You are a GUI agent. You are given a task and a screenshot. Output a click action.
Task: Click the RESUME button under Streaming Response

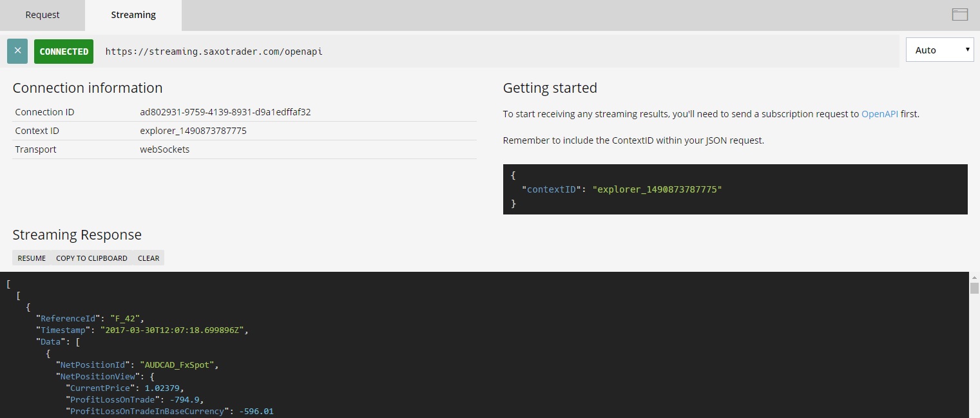pos(31,258)
